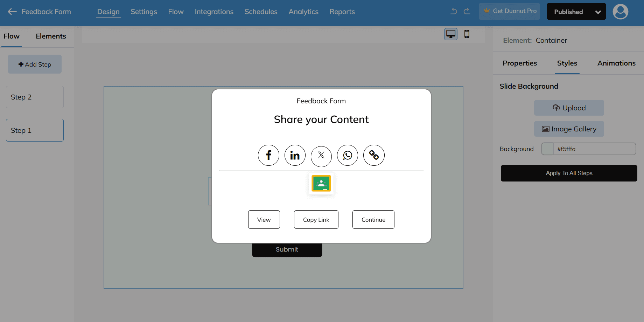
Task: Share via the LinkedIn icon
Action: (295, 155)
